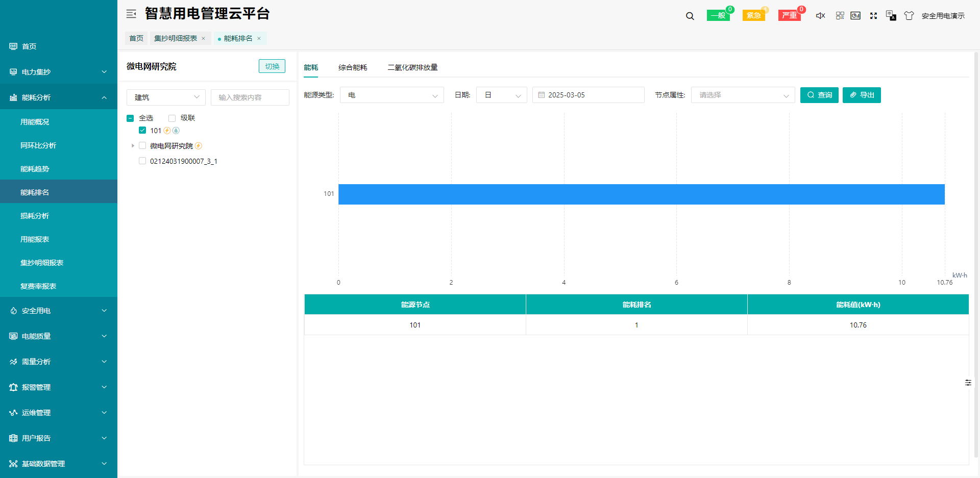
Task: Open 复费率报表 in the sidebar
Action: 59,286
